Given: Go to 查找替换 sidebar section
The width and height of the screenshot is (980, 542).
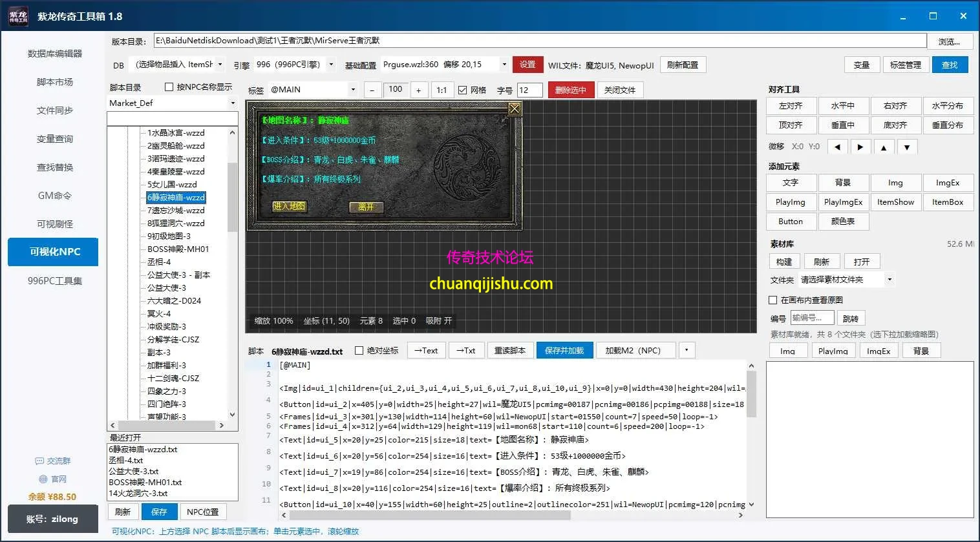Looking at the screenshot, I should pos(54,167).
